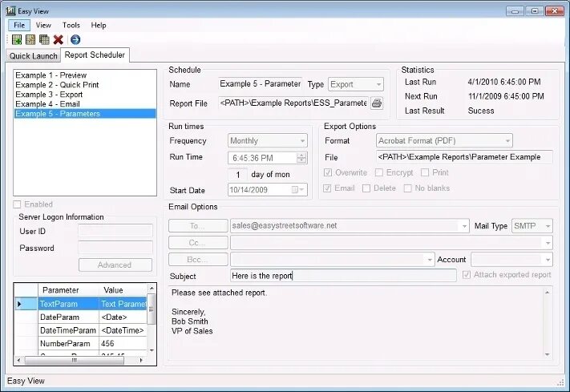Open the schedule Type dropdown

(x=378, y=84)
